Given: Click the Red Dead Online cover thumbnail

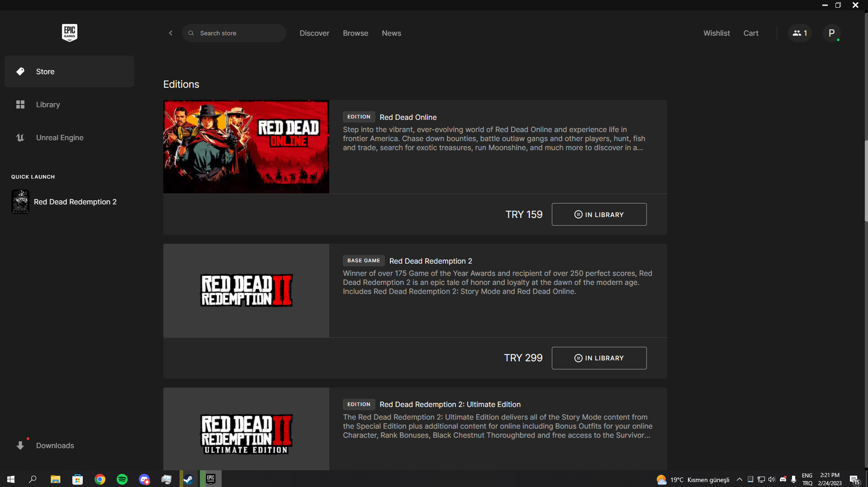Looking at the screenshot, I should click(x=246, y=147).
